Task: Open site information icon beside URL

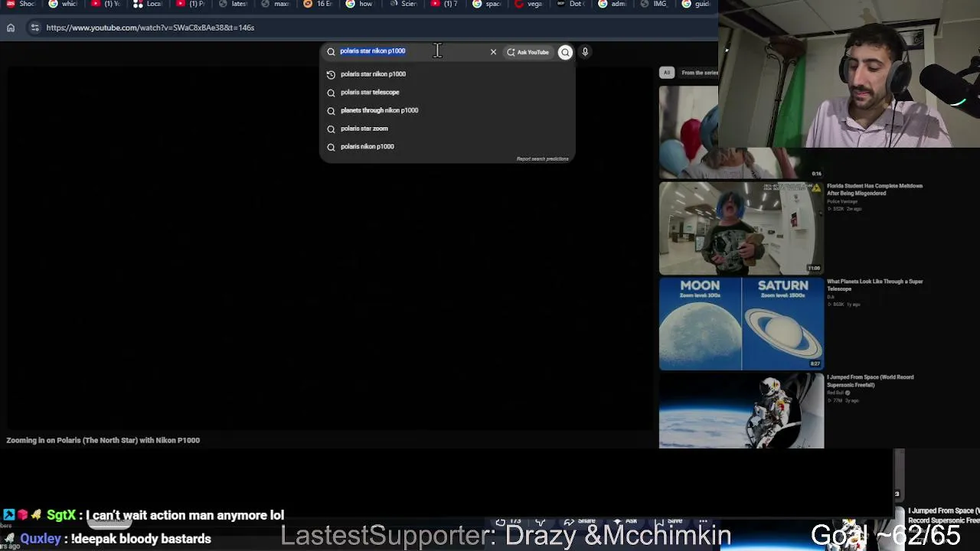Action: (34, 28)
